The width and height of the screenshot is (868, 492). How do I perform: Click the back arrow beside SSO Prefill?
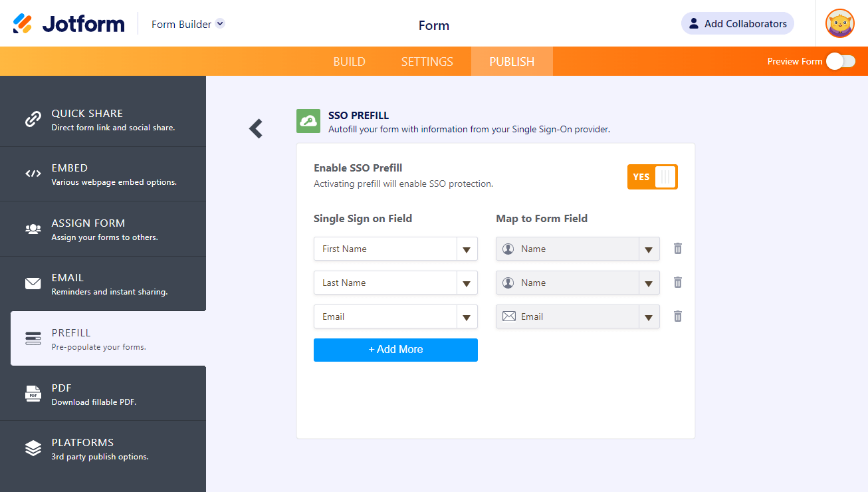256,128
